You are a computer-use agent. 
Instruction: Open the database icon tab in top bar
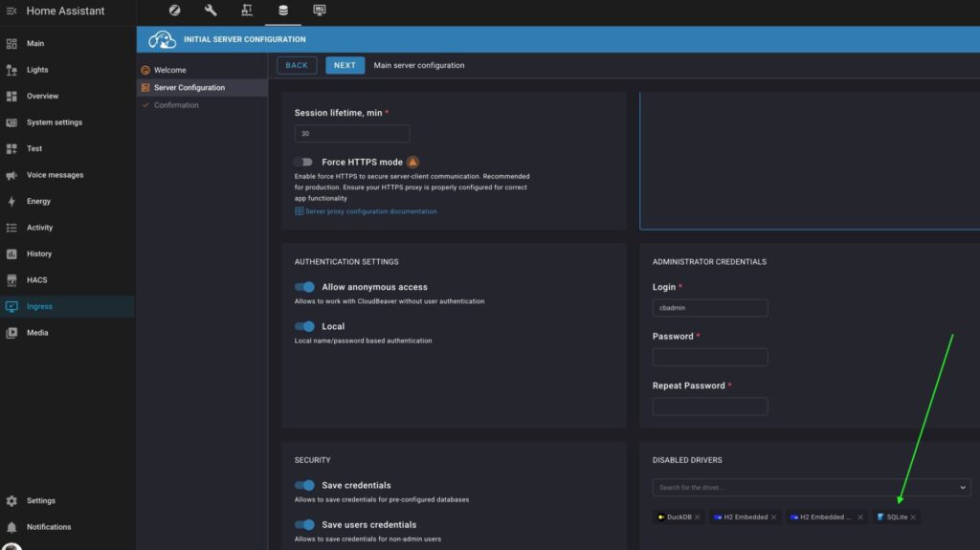click(282, 11)
